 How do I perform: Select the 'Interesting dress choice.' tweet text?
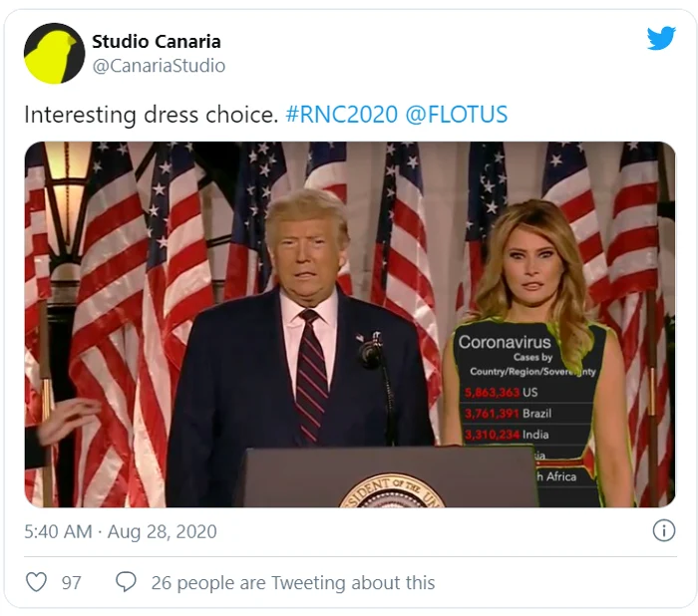(x=151, y=115)
